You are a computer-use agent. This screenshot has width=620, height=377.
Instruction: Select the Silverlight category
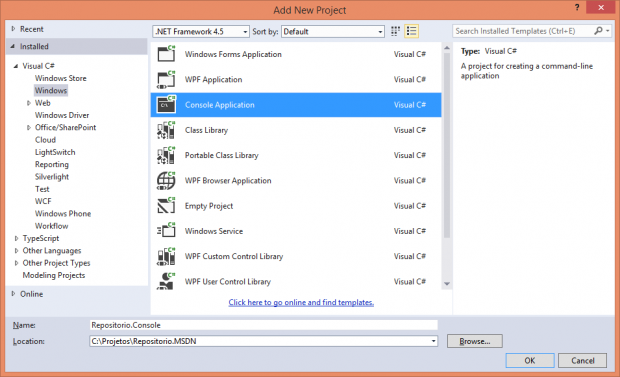pyautogui.click(x=51, y=176)
